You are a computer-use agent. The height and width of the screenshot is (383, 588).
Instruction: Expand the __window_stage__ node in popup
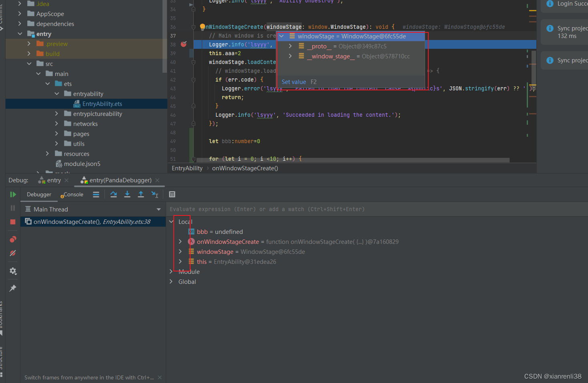pyautogui.click(x=290, y=56)
